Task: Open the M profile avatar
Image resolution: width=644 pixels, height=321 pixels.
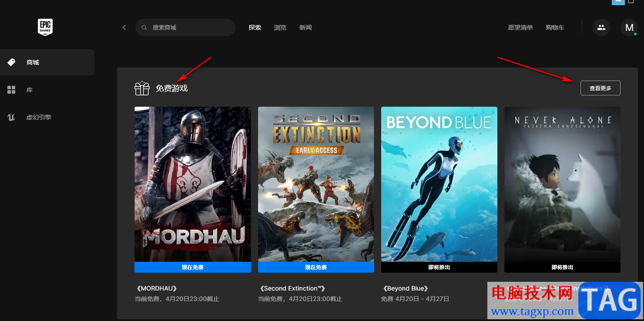Action: pos(629,27)
